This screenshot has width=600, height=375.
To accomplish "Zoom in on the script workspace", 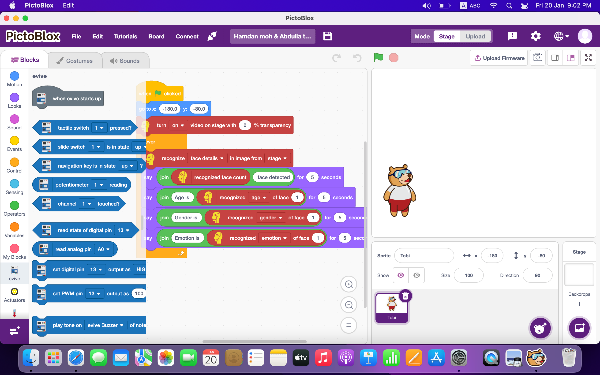I will point(349,284).
